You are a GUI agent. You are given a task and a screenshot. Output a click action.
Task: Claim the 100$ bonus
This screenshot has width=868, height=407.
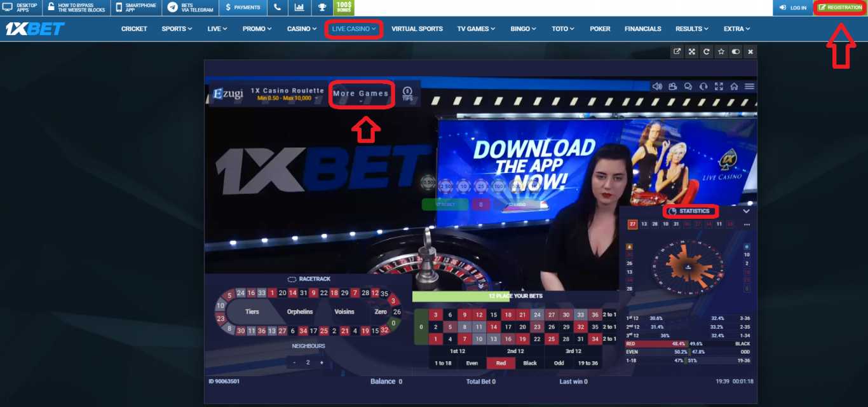(344, 8)
